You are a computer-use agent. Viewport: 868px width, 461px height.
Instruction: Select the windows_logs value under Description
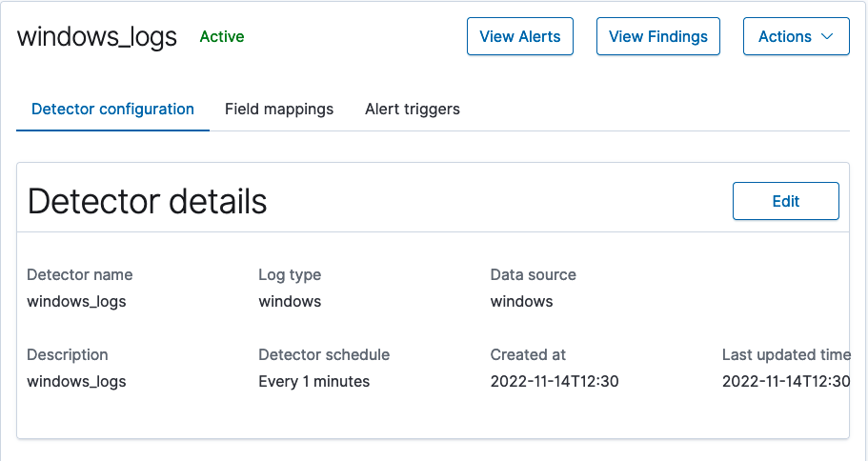[76, 381]
